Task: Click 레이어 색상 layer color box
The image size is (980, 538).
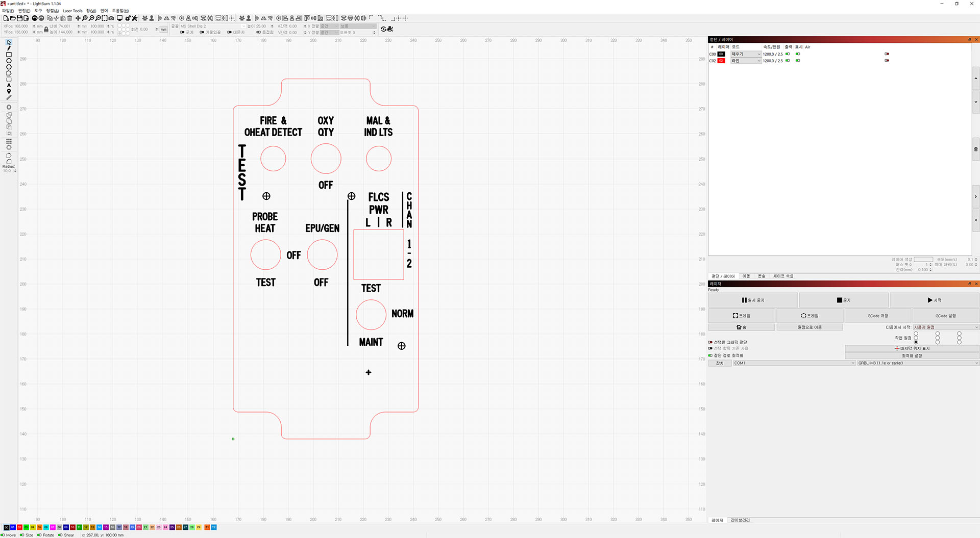Action: tap(923, 260)
